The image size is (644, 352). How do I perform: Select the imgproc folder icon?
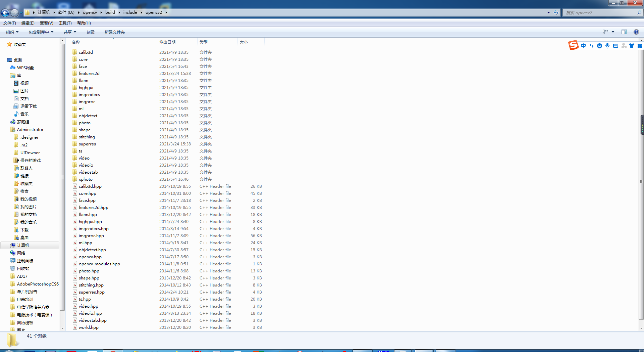point(74,101)
